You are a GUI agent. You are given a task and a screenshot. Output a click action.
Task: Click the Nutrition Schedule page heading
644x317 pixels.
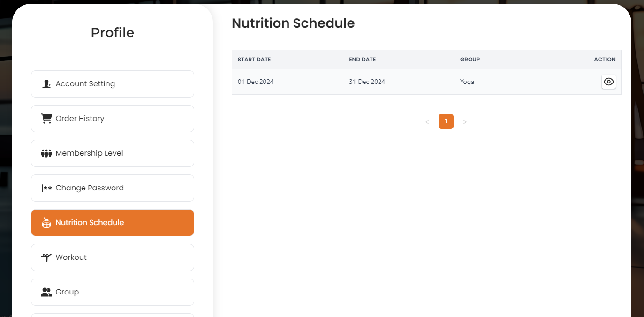pos(293,23)
